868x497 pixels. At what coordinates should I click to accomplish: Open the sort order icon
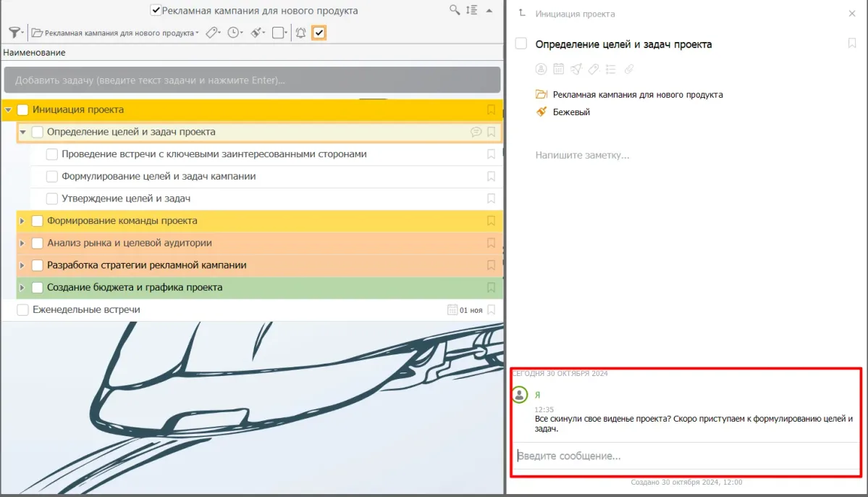pyautogui.click(x=471, y=10)
